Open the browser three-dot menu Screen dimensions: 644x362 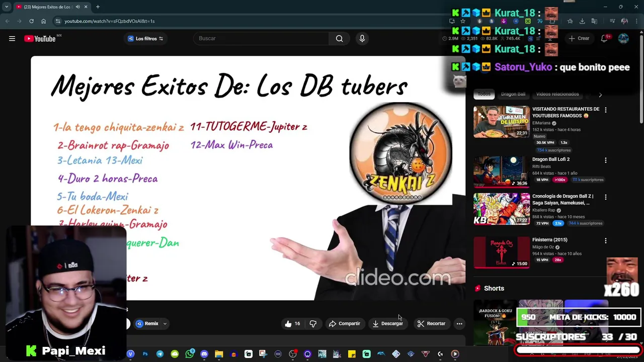tap(637, 21)
